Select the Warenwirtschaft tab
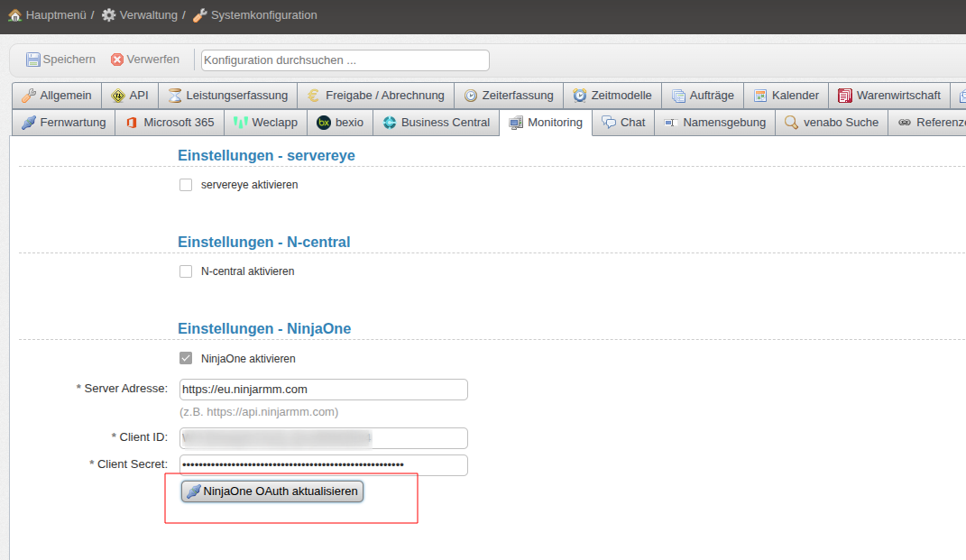The image size is (966, 560). 889,96
